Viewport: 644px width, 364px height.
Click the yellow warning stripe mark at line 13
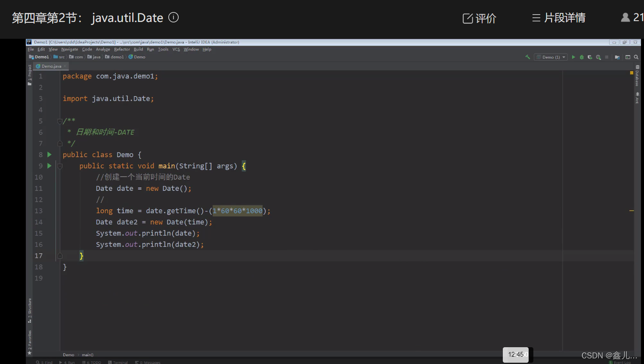pos(632,211)
